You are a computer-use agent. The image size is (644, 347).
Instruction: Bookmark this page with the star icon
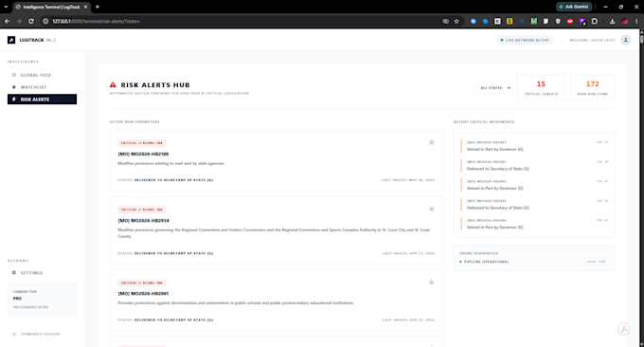[x=456, y=22]
